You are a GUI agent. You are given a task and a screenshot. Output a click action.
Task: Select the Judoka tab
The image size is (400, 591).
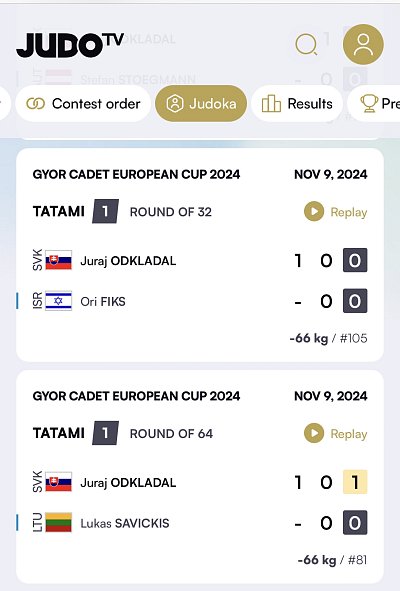(201, 104)
